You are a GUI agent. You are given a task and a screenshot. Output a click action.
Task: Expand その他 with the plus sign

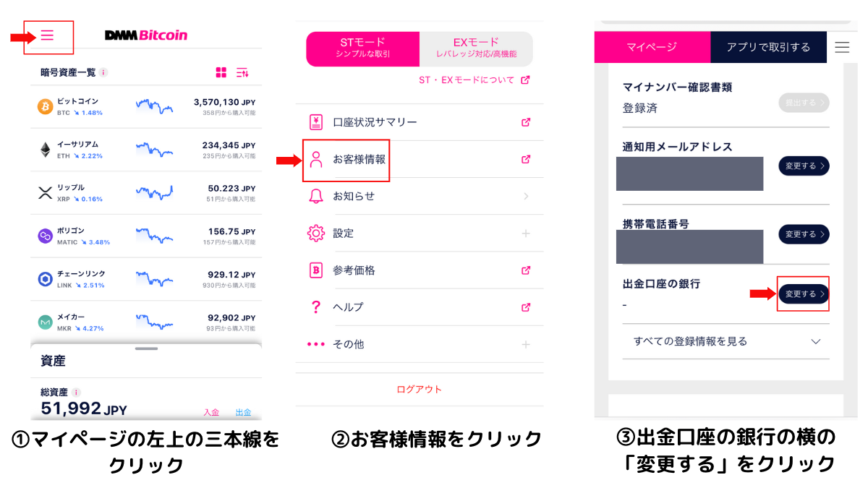[526, 344]
